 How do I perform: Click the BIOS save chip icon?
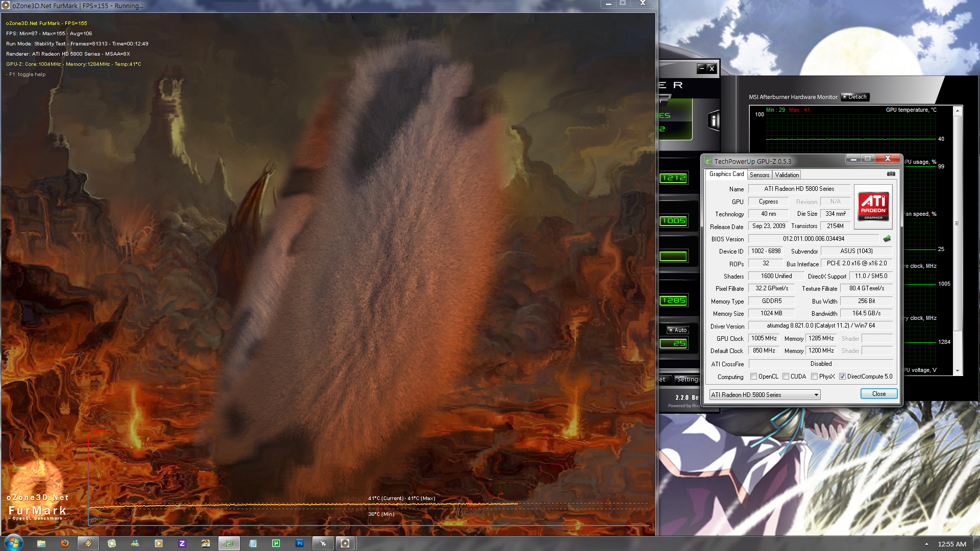tap(887, 239)
